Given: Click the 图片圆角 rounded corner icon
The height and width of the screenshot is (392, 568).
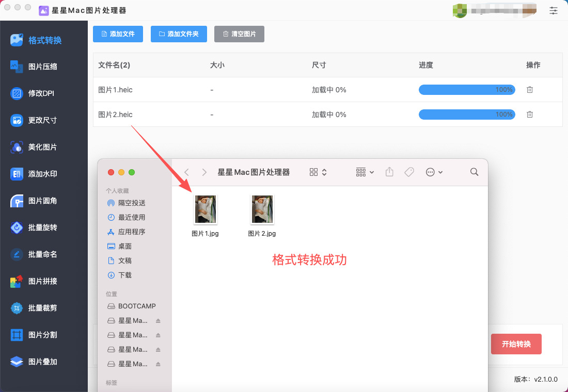Looking at the screenshot, I should pos(17,201).
